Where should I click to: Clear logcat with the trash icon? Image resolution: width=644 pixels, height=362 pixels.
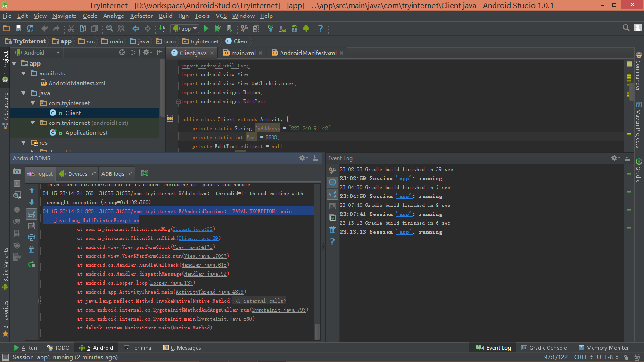(32, 249)
